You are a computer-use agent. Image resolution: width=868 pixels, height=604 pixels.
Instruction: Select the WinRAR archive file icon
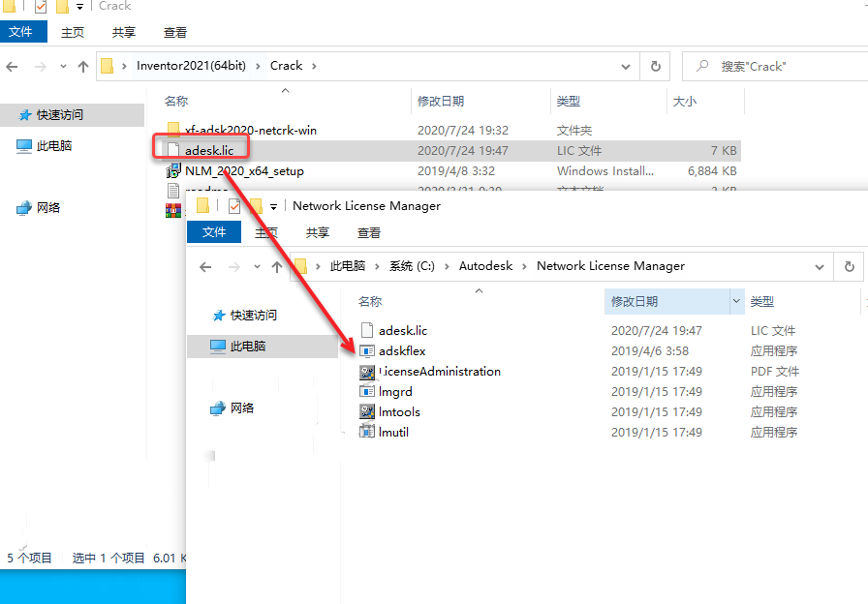coord(173,210)
